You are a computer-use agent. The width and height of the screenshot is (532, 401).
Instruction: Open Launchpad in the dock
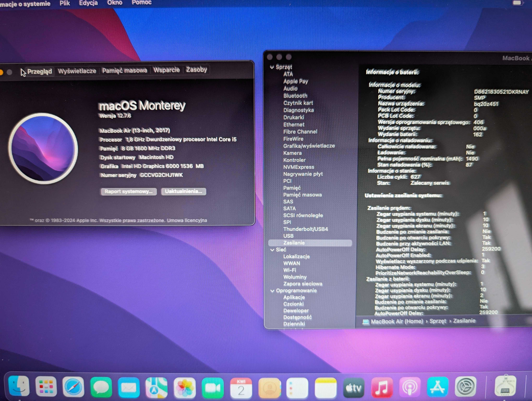46,387
